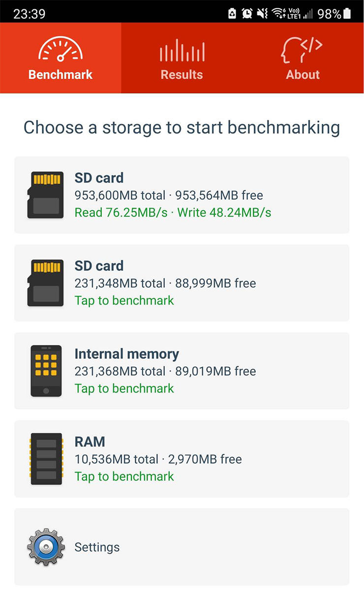This screenshot has height=604, width=364.
Task: Tap the Internal memory title
Action: pos(126,354)
